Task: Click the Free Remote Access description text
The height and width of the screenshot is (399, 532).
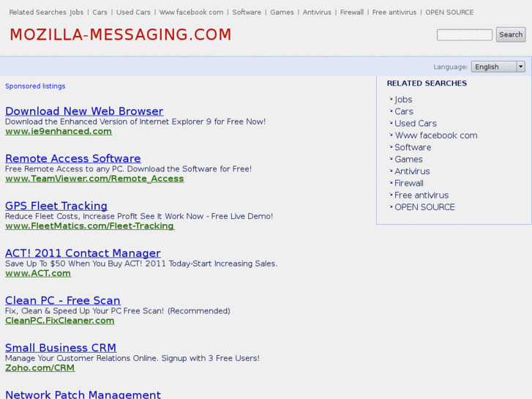Action: [x=128, y=169]
